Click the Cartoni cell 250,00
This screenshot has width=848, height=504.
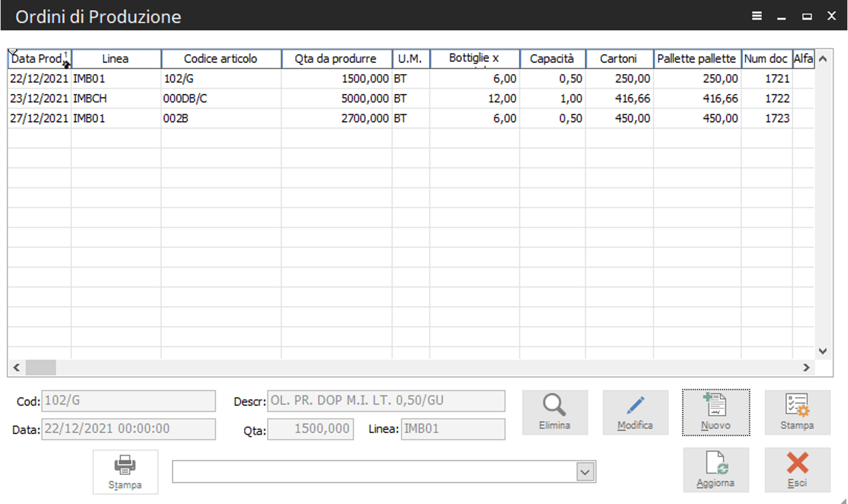(619, 79)
